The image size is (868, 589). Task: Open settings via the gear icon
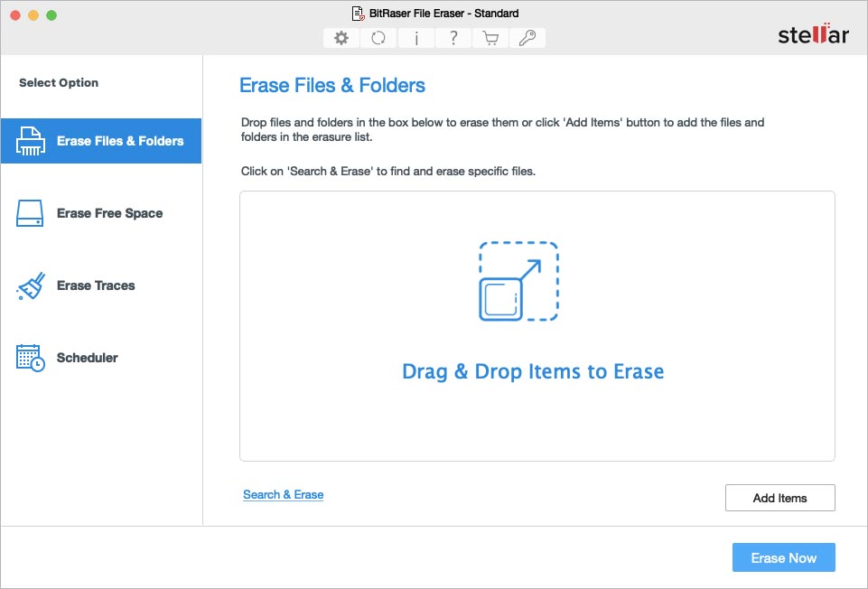341,38
